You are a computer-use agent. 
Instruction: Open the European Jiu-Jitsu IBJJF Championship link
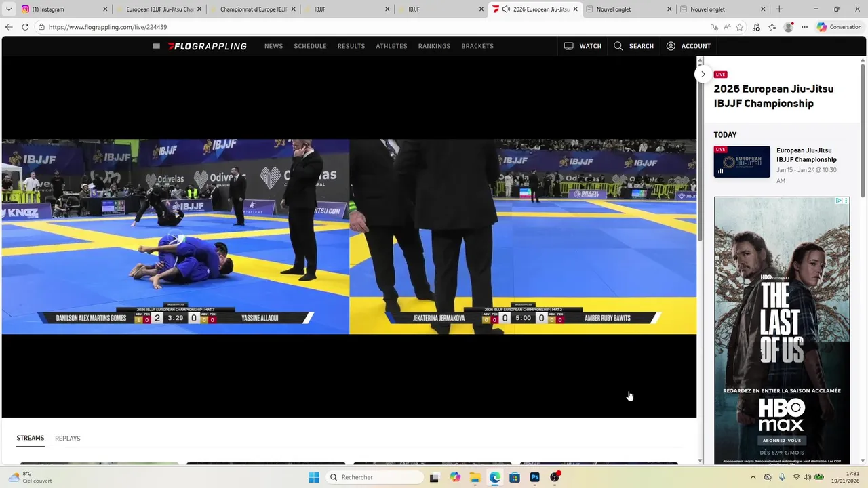click(x=806, y=155)
